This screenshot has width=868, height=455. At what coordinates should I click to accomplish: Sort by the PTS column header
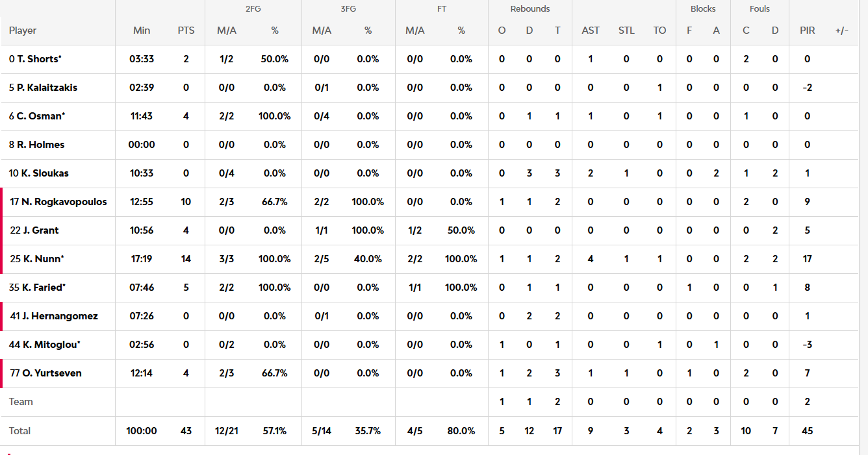[186, 31]
